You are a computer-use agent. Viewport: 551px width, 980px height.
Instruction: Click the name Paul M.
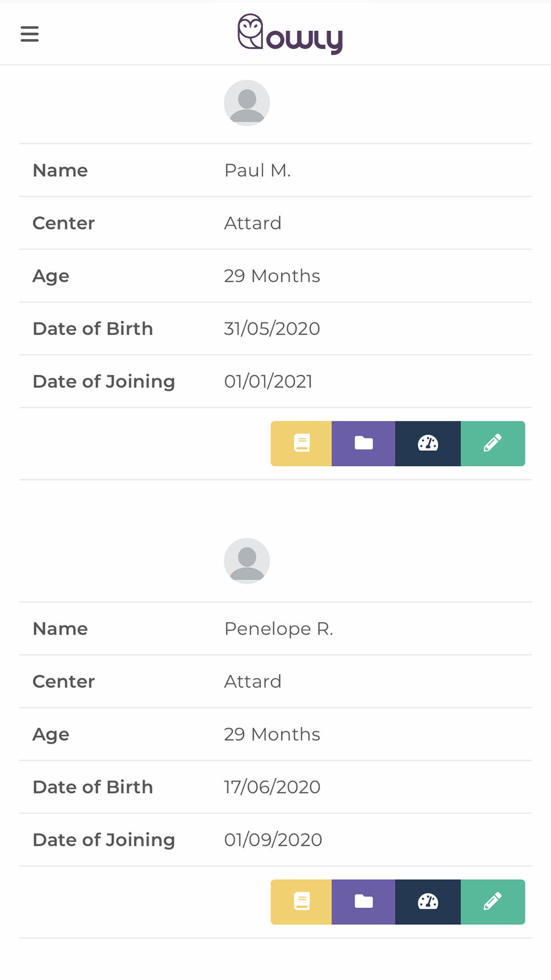257,170
